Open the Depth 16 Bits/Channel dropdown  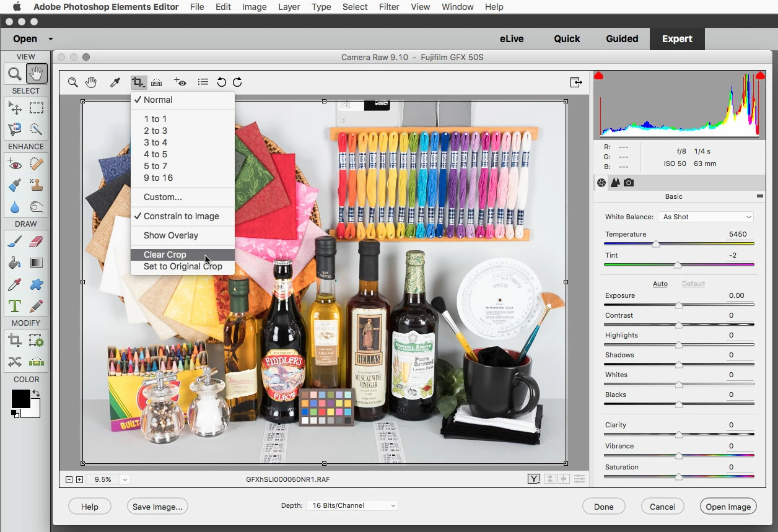[x=352, y=505]
